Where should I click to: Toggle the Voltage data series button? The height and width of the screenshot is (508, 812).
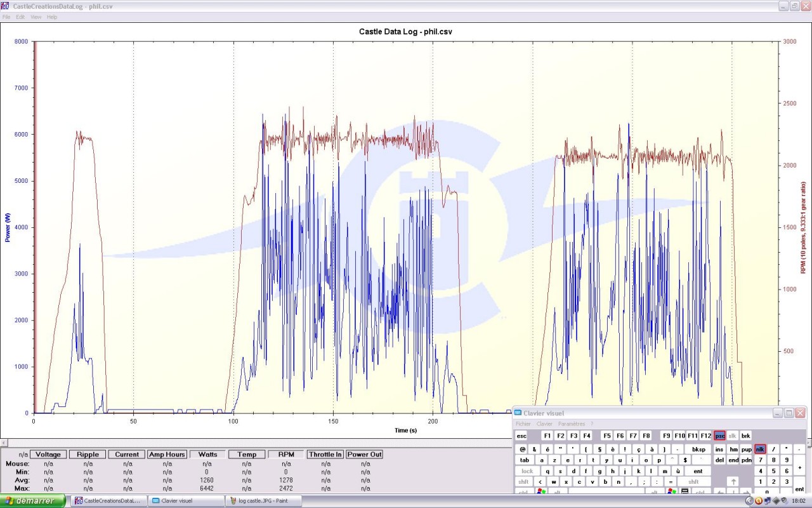(48, 454)
